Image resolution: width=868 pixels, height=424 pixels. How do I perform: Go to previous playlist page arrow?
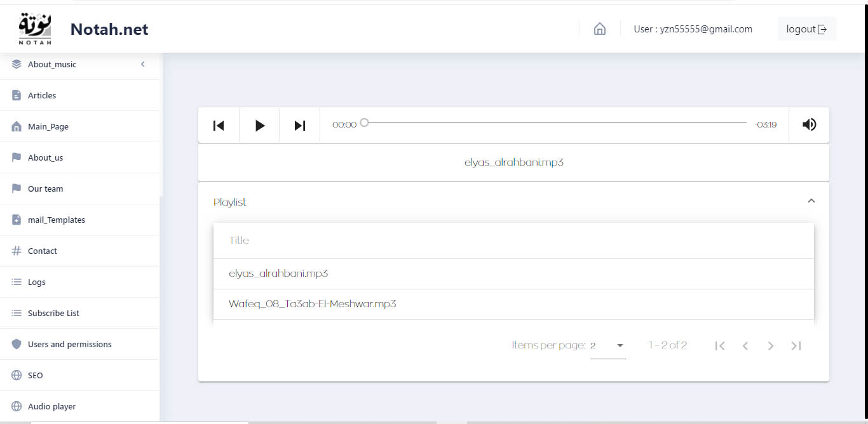[745, 346]
